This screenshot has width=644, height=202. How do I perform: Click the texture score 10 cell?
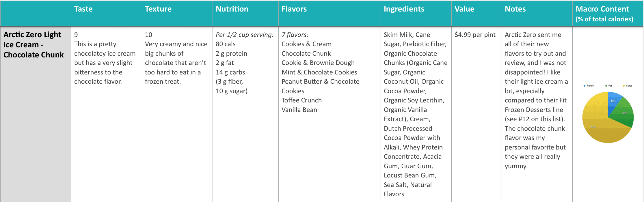(148, 35)
